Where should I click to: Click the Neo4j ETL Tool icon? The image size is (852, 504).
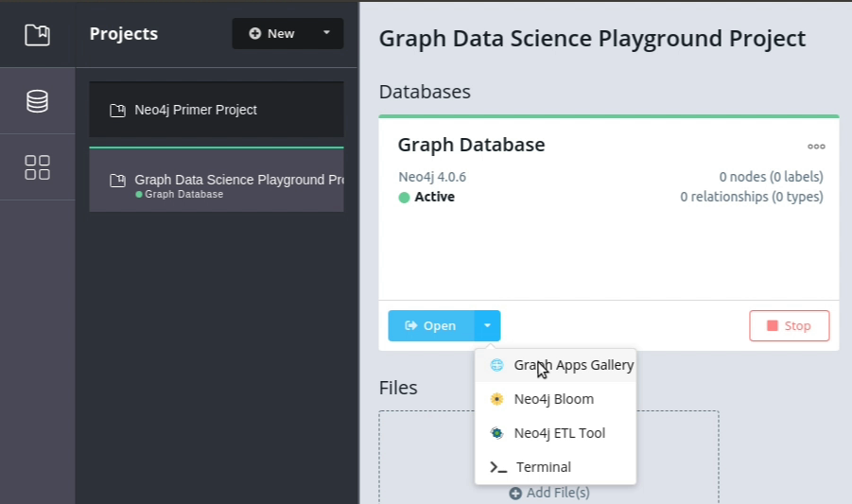[496, 433]
